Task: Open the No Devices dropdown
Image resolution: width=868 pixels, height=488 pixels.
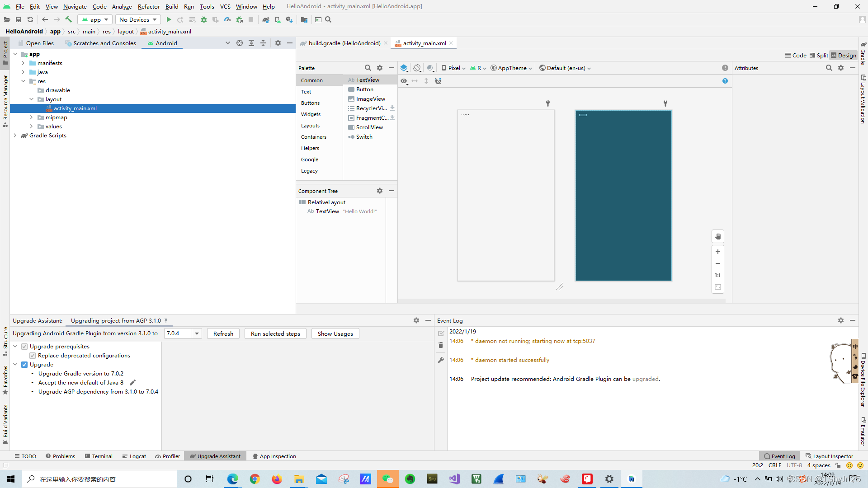Action: [138, 19]
